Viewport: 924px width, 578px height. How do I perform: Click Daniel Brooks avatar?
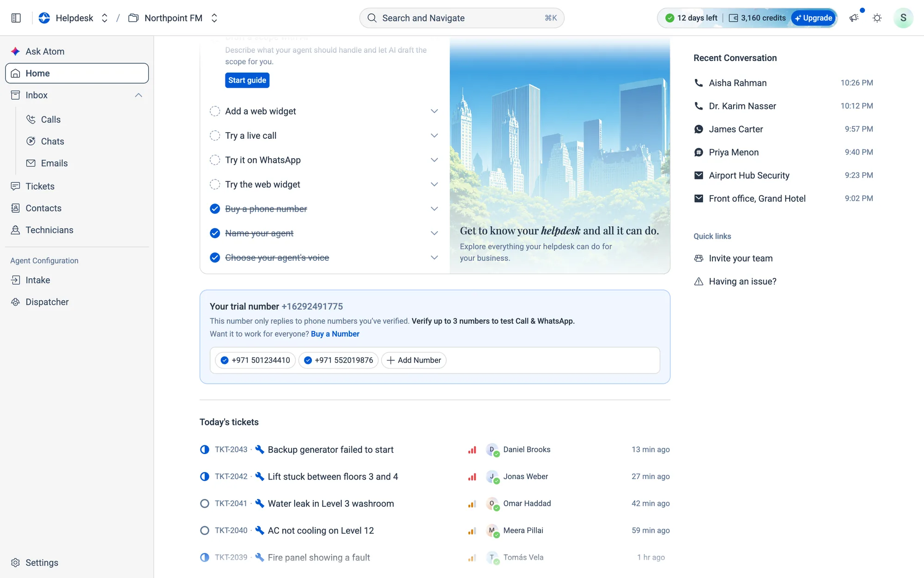coord(492,450)
